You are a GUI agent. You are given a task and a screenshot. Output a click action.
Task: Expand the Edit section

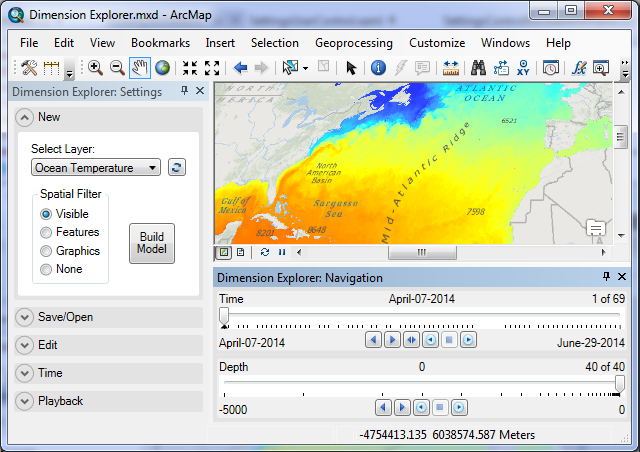tap(24, 345)
